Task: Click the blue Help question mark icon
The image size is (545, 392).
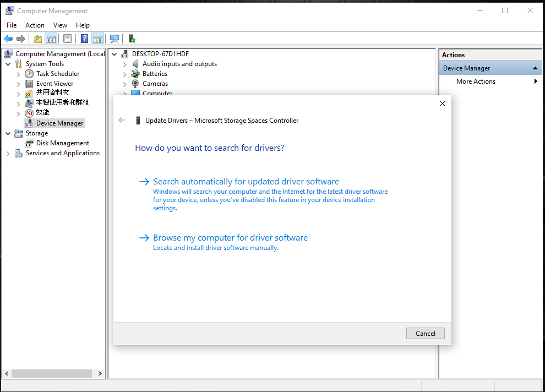Action: point(84,39)
